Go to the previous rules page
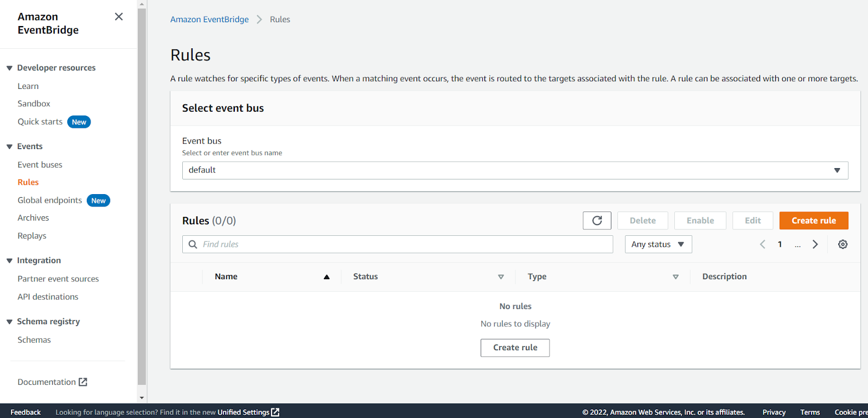 763,245
